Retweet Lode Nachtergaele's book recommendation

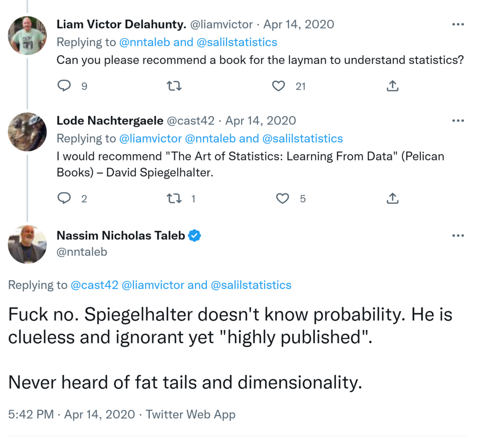(174, 199)
